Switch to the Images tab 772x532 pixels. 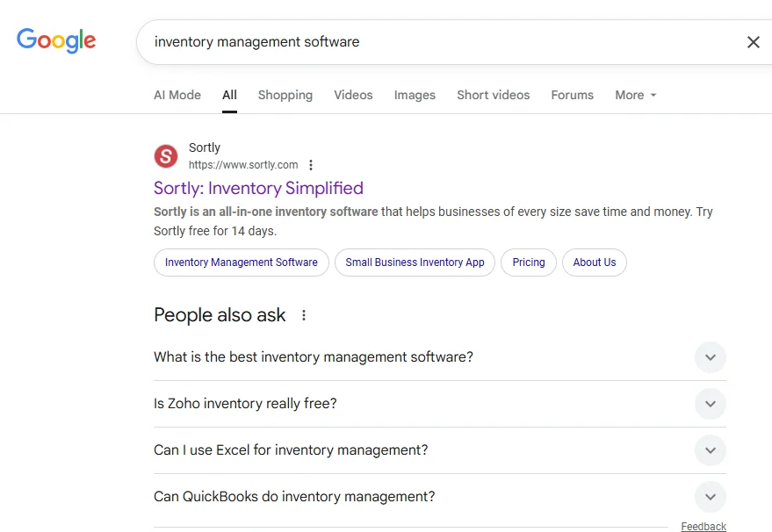415,95
